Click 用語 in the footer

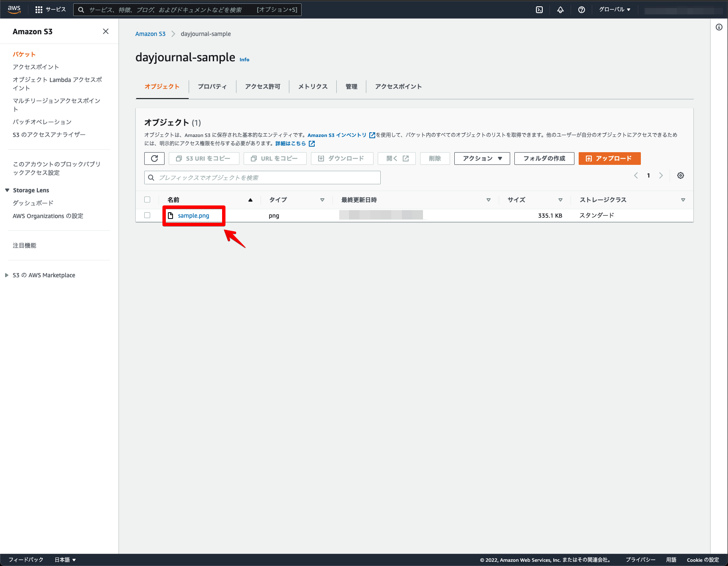point(671,560)
